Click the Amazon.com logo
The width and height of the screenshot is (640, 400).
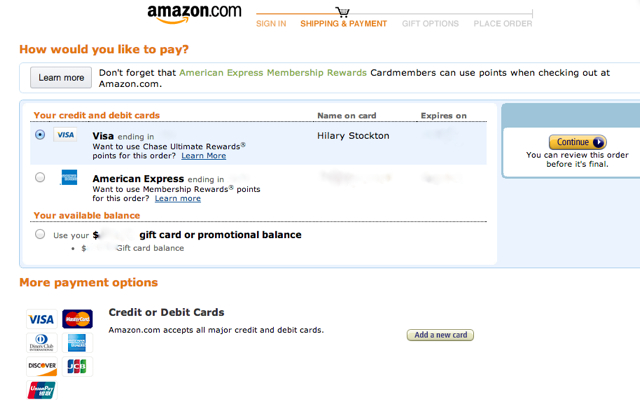tap(194, 14)
